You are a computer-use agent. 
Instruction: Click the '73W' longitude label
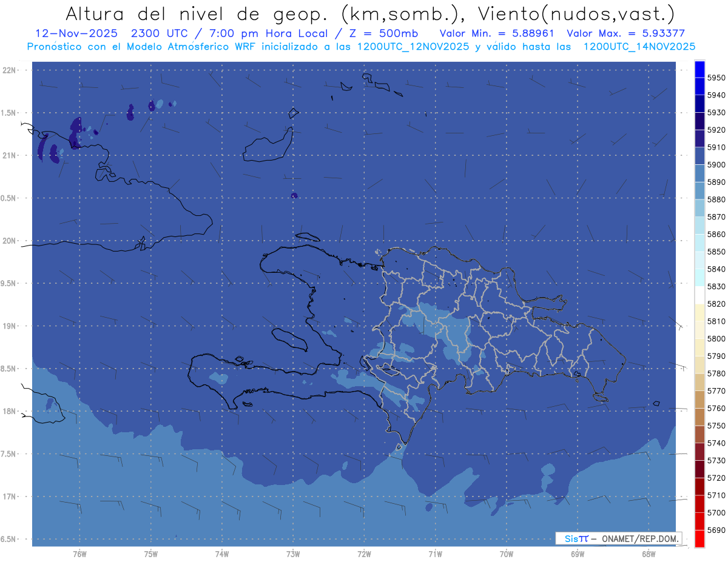293,554
